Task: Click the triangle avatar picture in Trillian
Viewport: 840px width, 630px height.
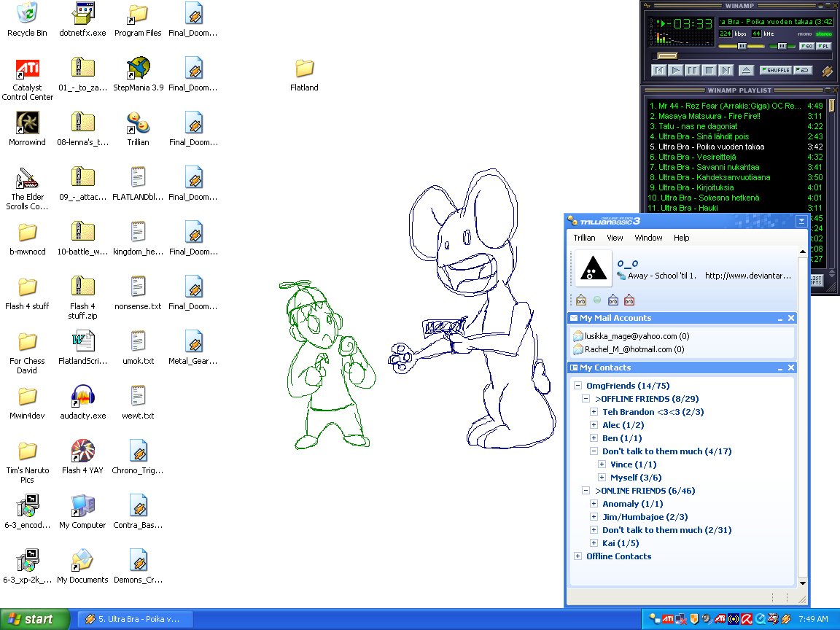Action: point(594,269)
